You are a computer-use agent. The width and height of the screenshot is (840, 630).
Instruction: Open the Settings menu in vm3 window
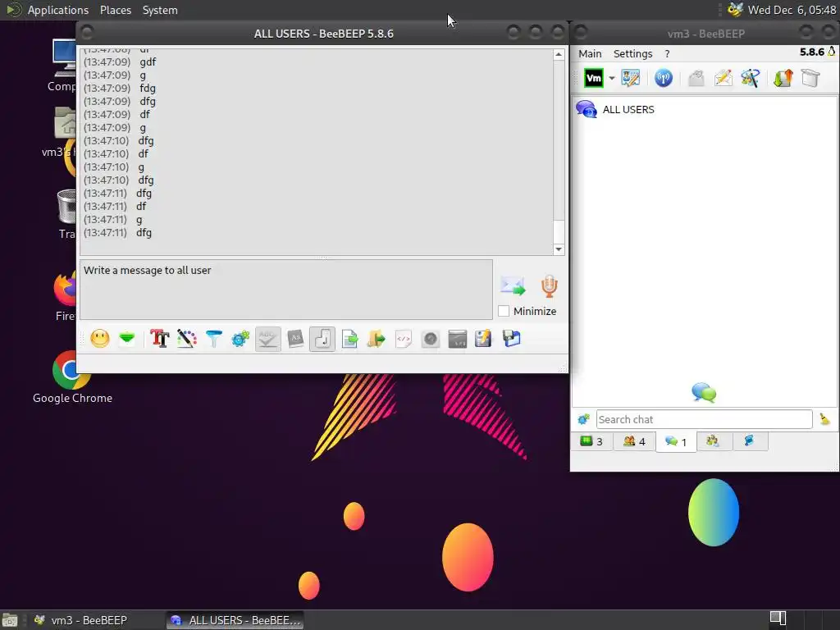(632, 53)
